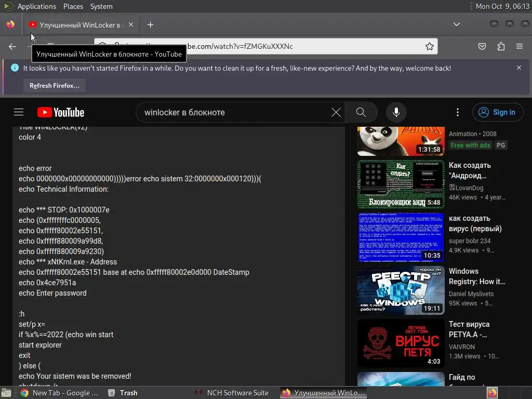Image resolution: width=532 pixels, height=399 pixels.
Task: Run search with the magnifier button
Action: pyautogui.click(x=361, y=112)
